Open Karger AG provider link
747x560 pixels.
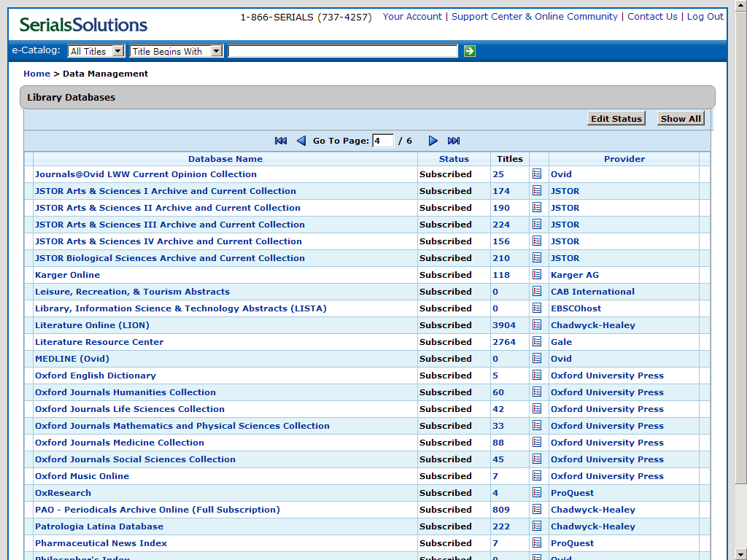point(575,275)
